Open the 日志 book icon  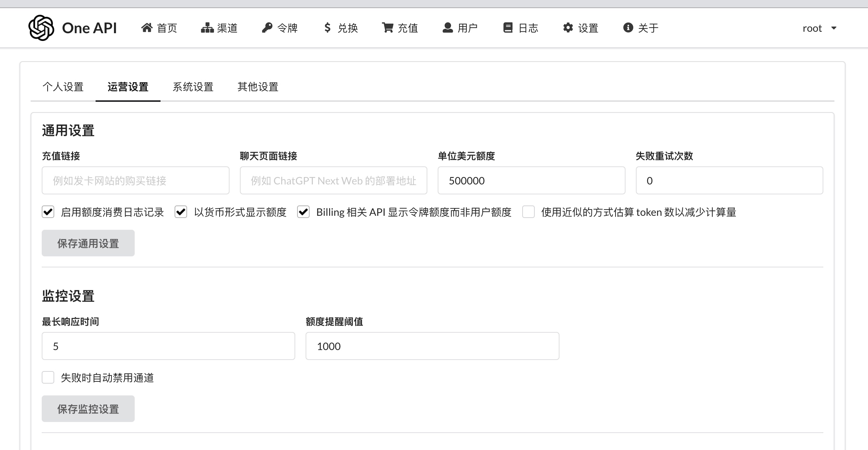508,28
